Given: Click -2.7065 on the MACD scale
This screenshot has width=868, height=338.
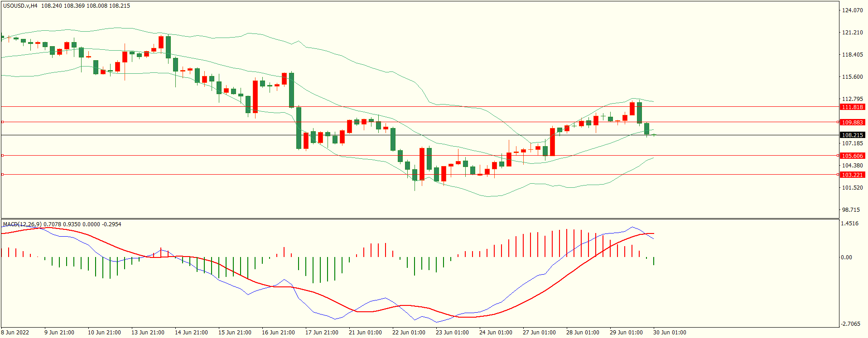Looking at the screenshot, I should [851, 324].
